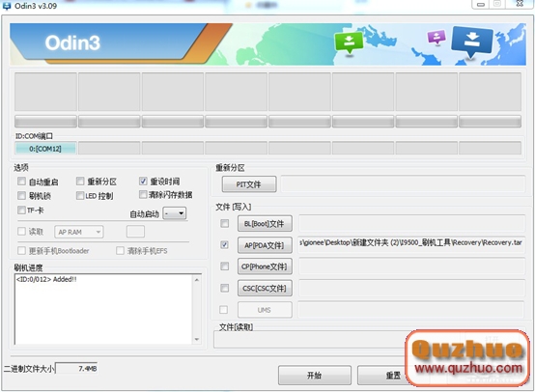
Task: Click the log scrollbar up arrow
Action: pyautogui.click(x=197, y=280)
